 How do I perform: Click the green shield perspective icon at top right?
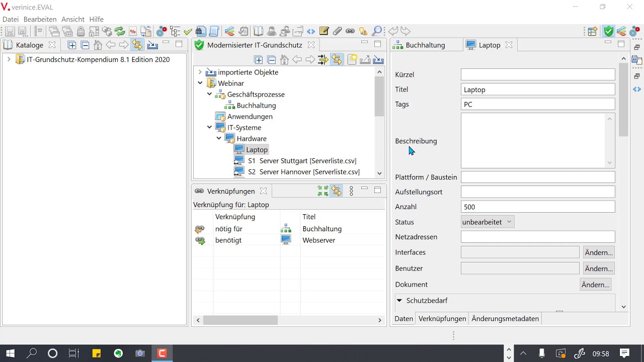click(x=609, y=31)
